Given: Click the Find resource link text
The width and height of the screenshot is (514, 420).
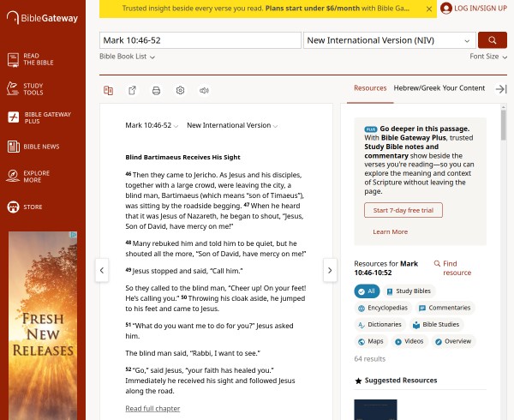Looking at the screenshot, I should (x=457, y=268).
